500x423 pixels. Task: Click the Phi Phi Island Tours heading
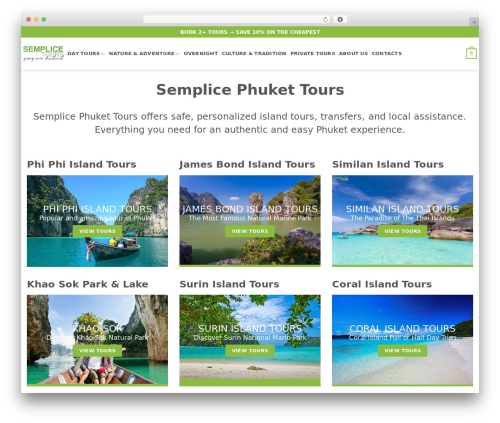pos(82,164)
